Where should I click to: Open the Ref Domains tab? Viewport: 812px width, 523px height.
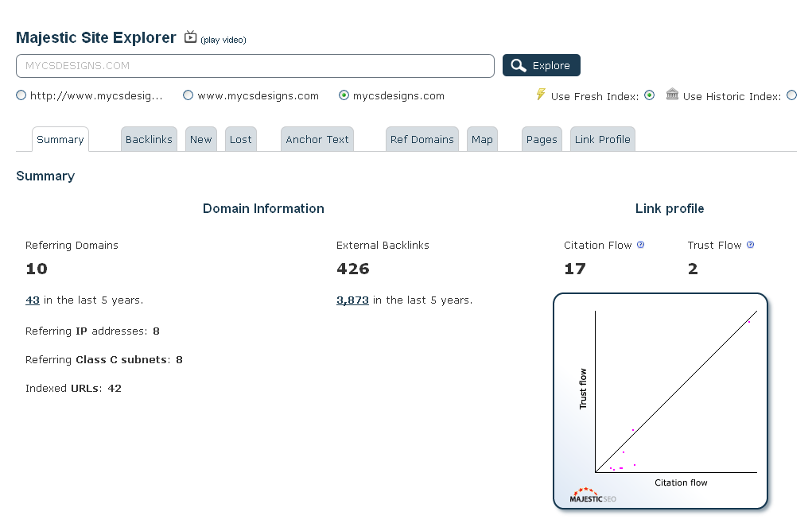point(422,139)
